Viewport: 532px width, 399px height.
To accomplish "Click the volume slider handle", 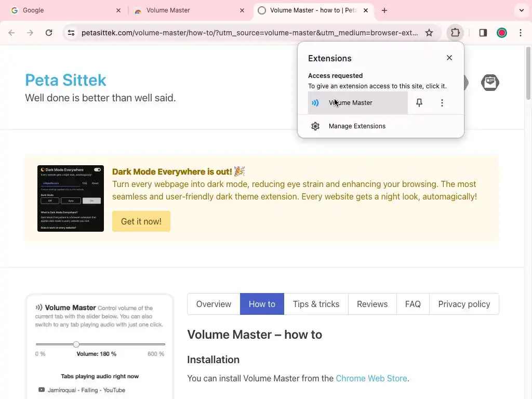I will pos(76,344).
